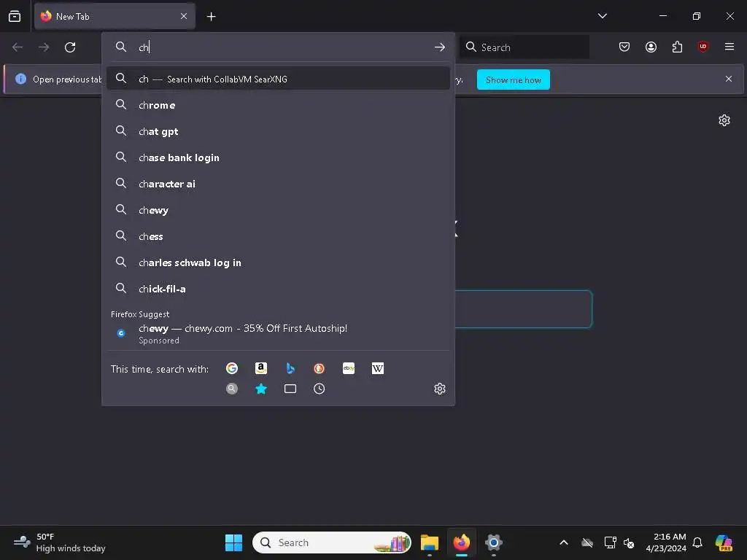The height and width of the screenshot is (560, 747).
Task: Go back with the back arrow
Action: (18, 47)
